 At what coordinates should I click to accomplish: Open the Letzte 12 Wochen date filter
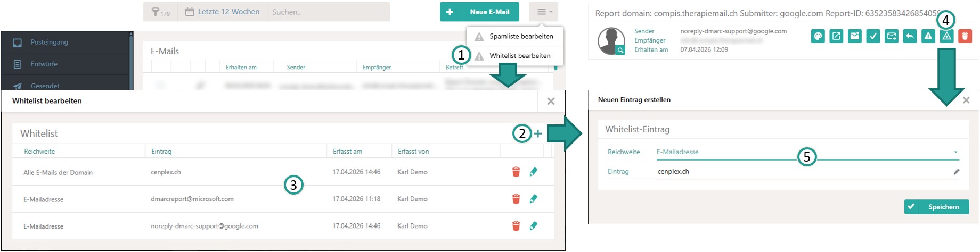click(223, 12)
